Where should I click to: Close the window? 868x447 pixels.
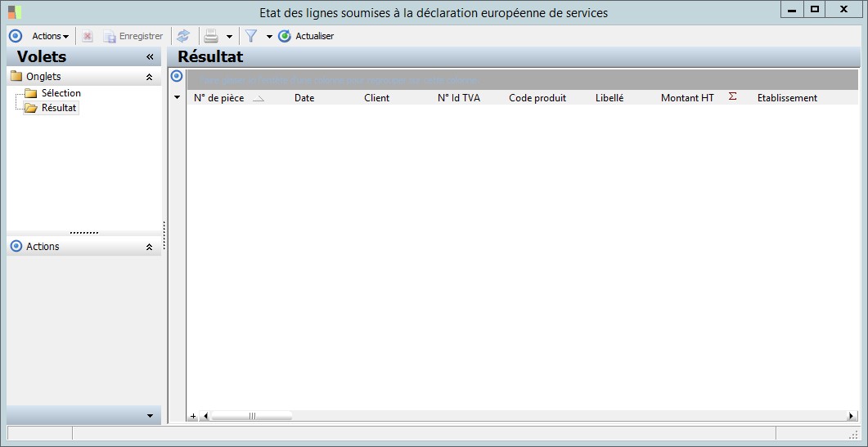tap(843, 10)
